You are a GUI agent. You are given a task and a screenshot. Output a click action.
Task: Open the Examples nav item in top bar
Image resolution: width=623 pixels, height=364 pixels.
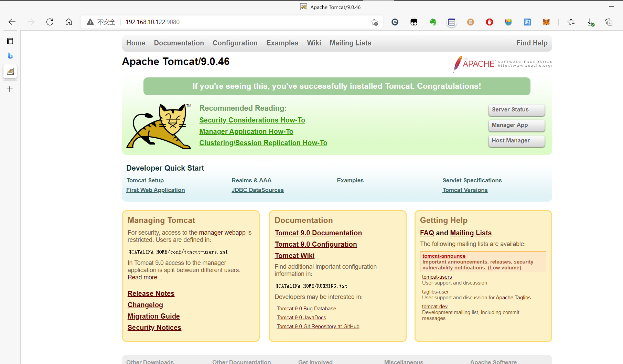click(282, 43)
